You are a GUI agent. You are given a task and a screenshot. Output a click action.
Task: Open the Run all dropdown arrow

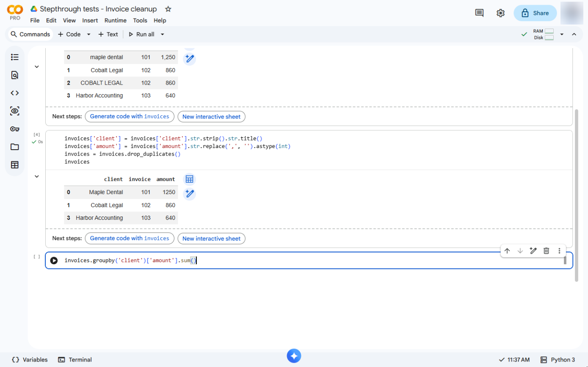click(162, 34)
